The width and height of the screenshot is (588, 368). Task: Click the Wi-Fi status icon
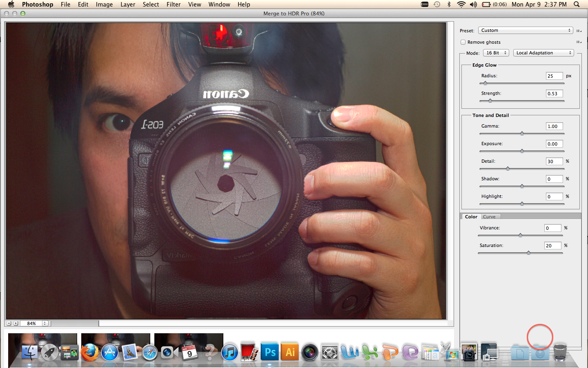point(461,4)
